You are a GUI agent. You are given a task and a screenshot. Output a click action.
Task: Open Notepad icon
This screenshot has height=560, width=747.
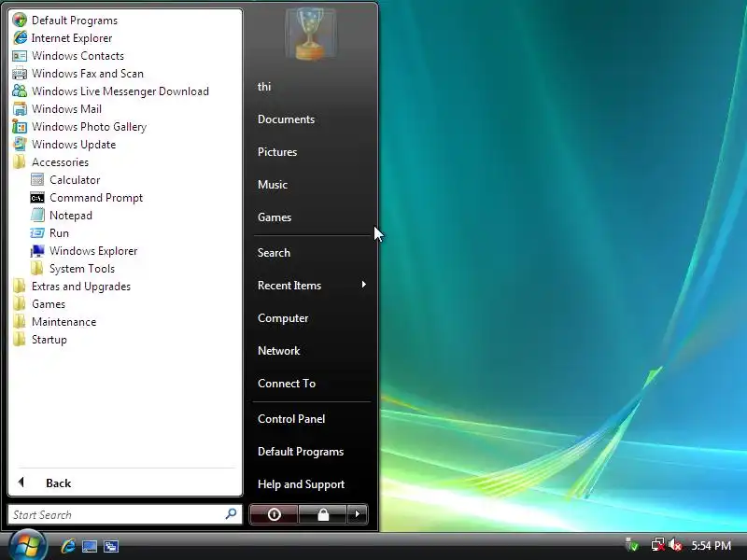pos(37,216)
